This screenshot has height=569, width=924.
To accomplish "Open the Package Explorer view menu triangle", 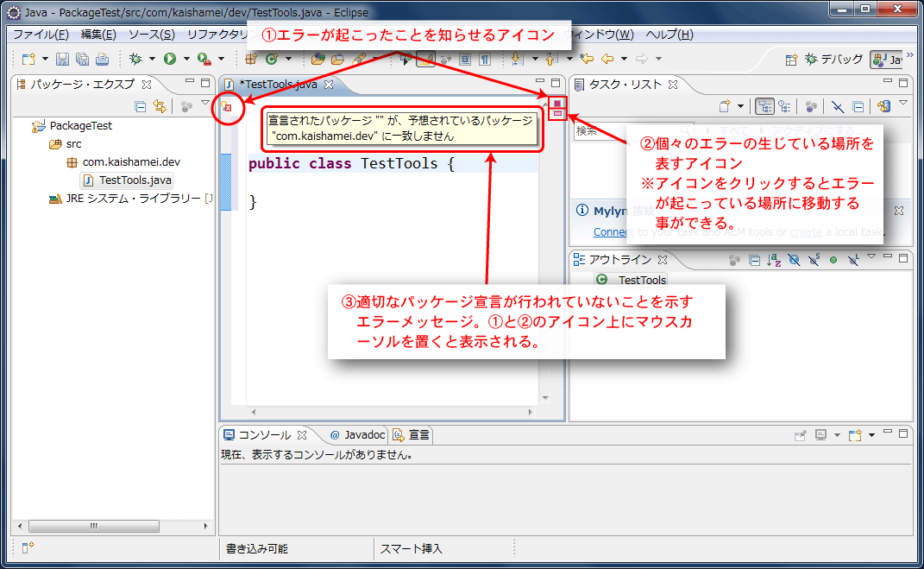I will coord(205,104).
